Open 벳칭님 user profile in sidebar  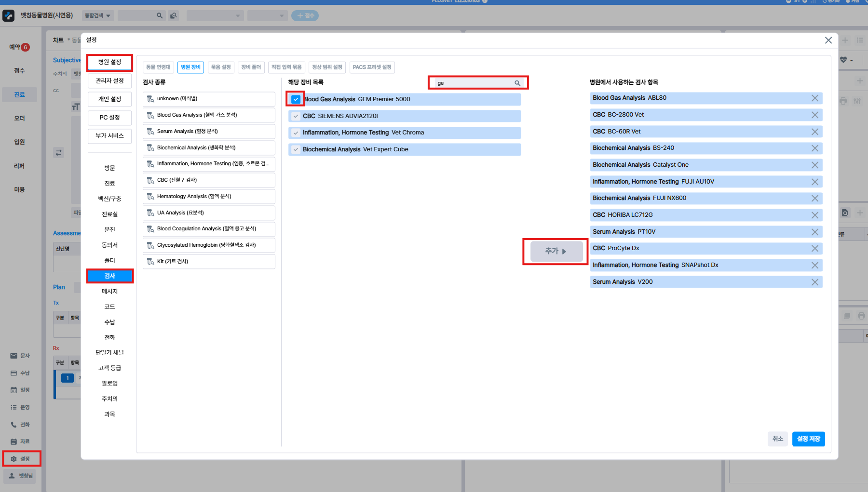(20, 476)
